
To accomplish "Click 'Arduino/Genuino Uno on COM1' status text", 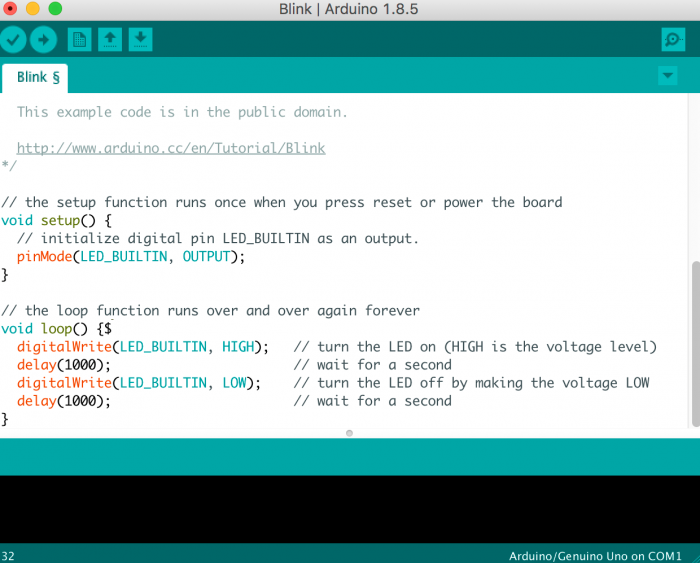I will [x=595, y=556].
